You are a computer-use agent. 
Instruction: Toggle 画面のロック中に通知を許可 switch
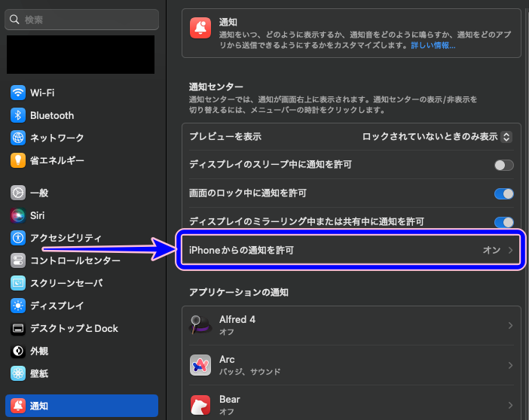tap(504, 193)
